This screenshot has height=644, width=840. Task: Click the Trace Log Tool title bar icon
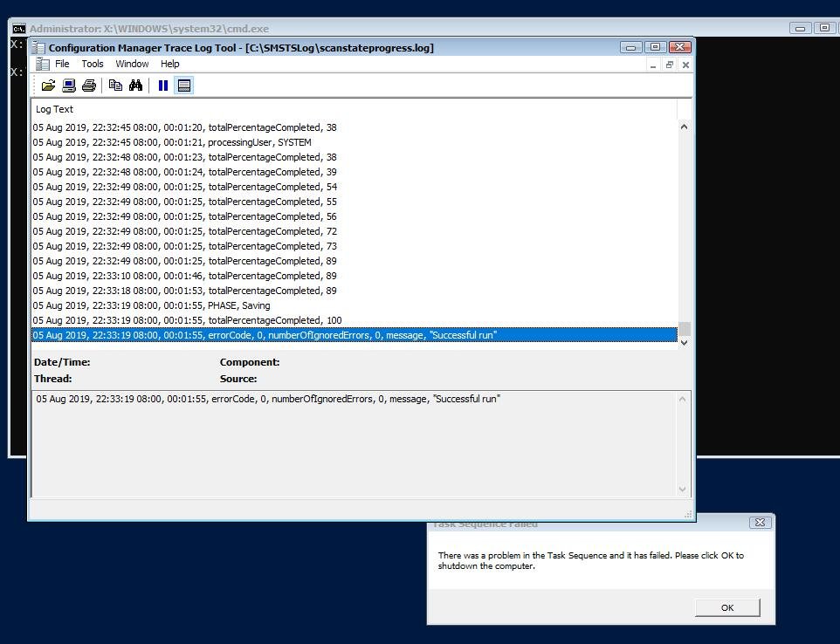point(38,48)
